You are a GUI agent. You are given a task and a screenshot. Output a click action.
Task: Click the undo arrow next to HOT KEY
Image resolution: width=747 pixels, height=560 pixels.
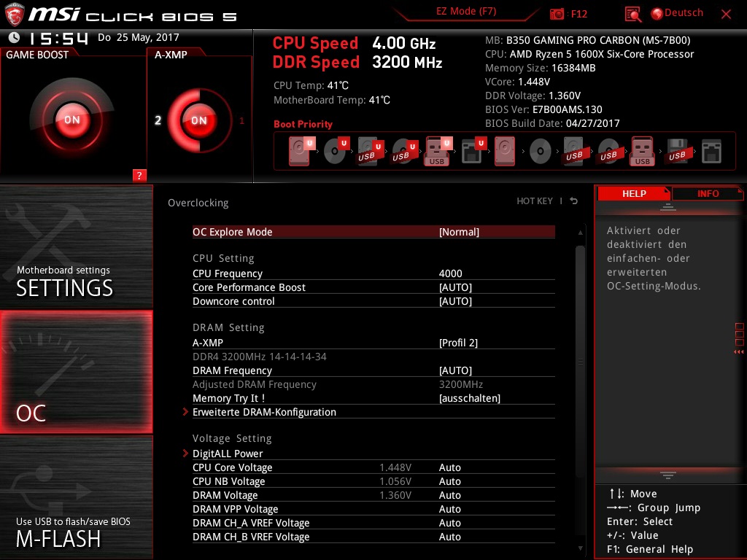click(574, 201)
